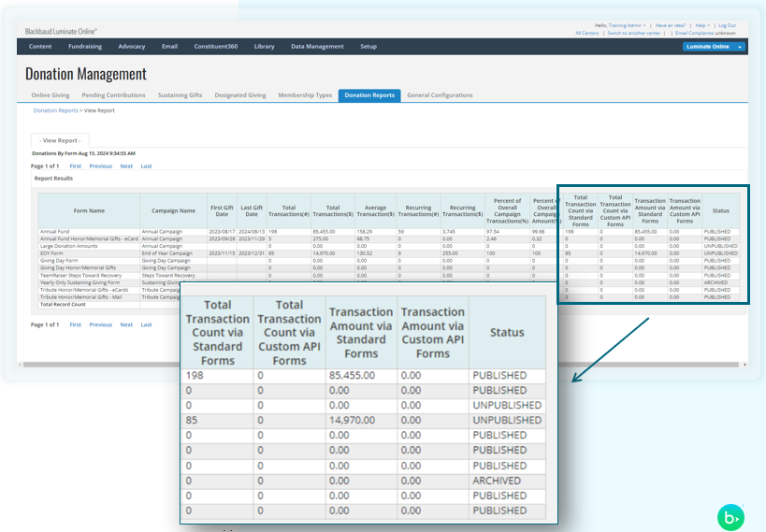Open the Fundraising menu
This screenshot has height=532, width=766.
click(x=85, y=46)
